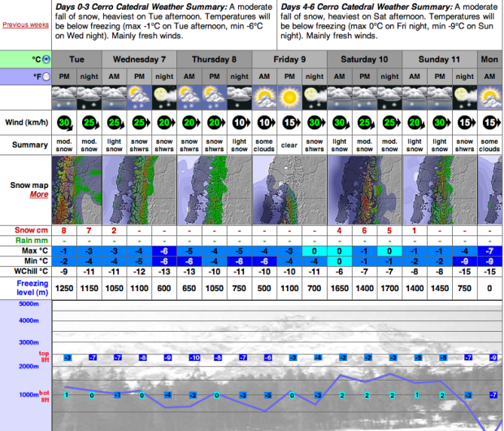Click the Wednesday PM snow showers icon
This screenshot has height=431, width=504.
coord(140,98)
